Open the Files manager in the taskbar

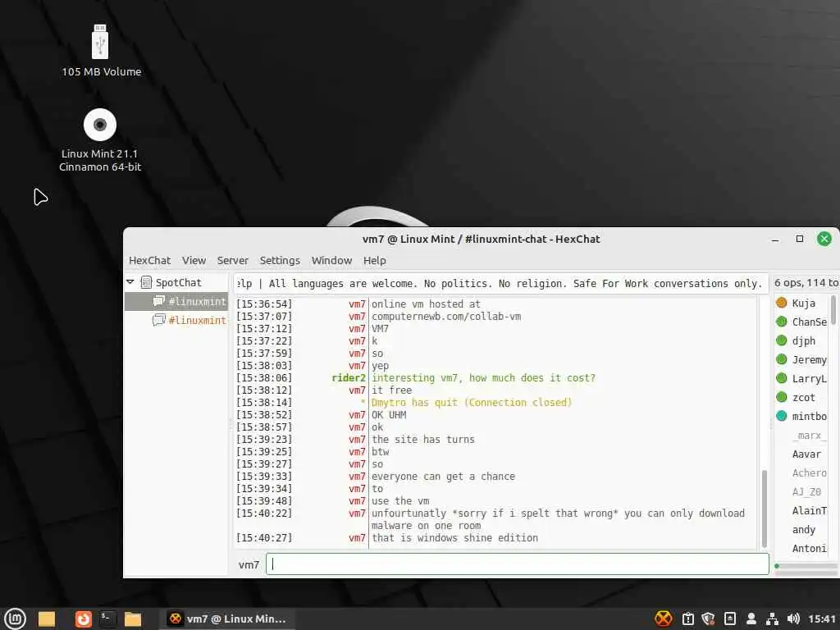point(132,619)
